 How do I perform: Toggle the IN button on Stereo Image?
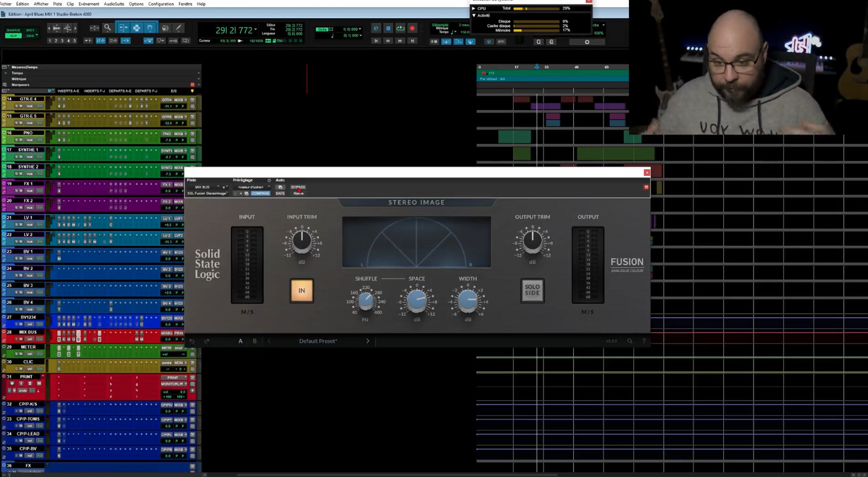pyautogui.click(x=302, y=291)
